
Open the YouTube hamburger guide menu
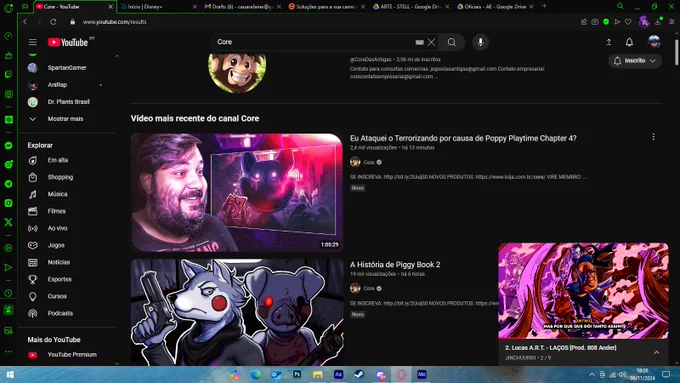(33, 42)
